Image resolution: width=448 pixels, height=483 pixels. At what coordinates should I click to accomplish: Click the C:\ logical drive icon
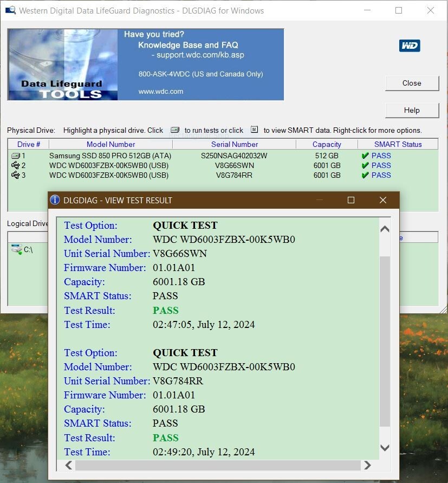16,249
